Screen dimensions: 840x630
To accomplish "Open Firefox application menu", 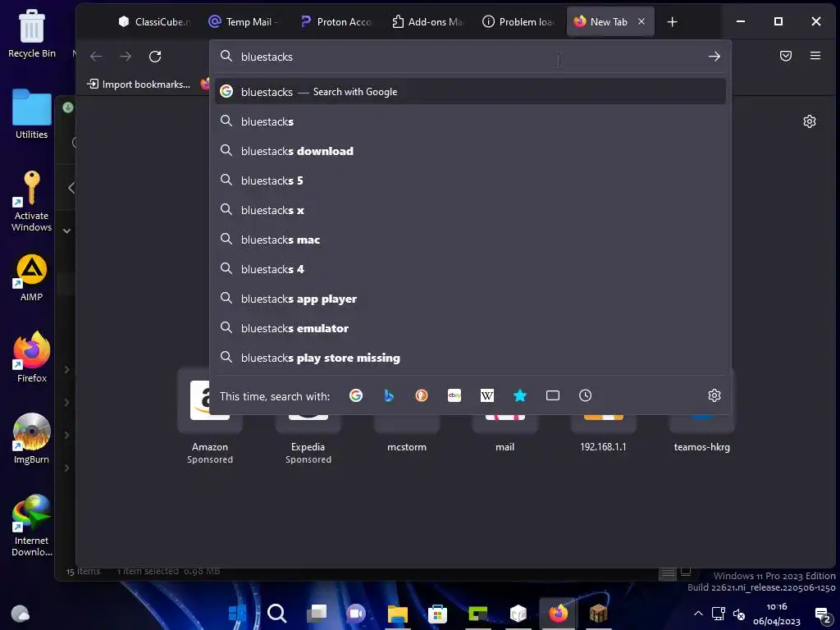I will click(815, 56).
